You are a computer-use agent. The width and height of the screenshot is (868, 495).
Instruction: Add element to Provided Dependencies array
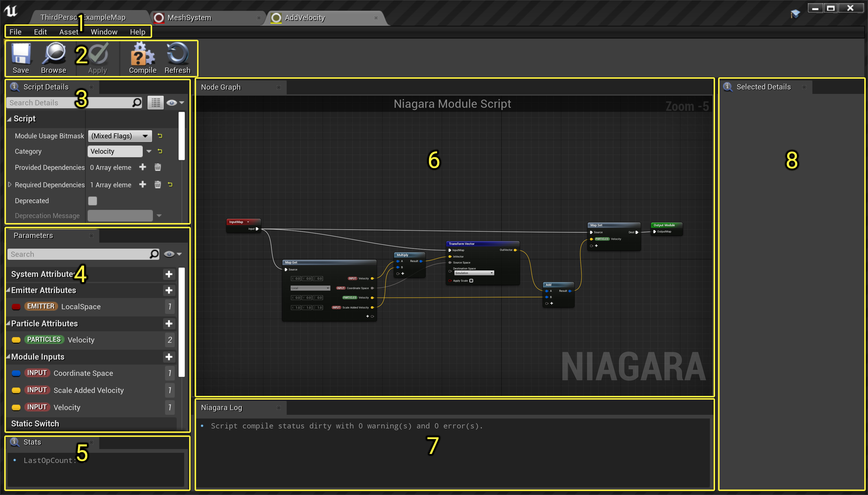[143, 167]
